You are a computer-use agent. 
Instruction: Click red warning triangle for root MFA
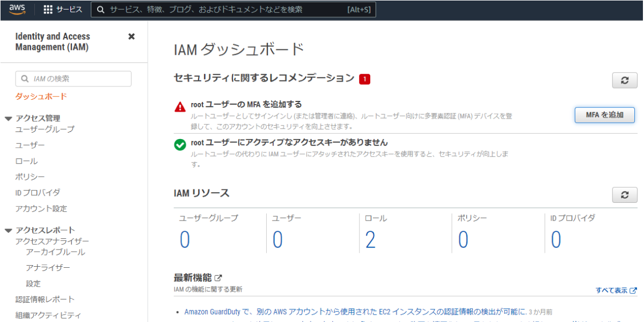click(180, 107)
